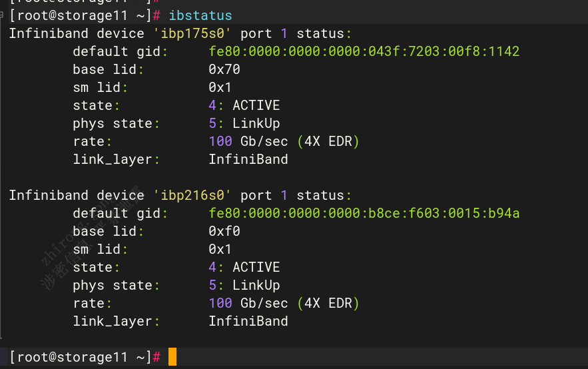Click the bottom '[root@storage11 ~]#' prompt
Screen dimensions: 588x369
[x=85, y=357]
